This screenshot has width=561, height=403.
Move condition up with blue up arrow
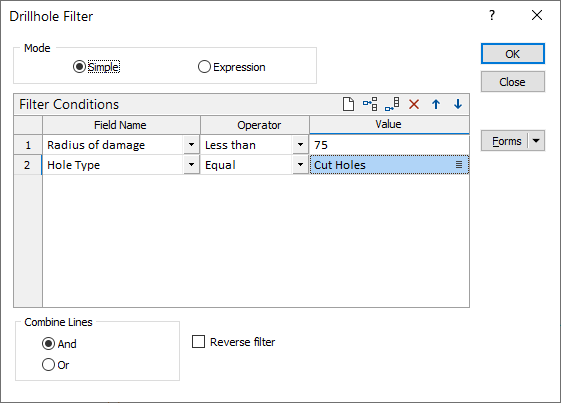pyautogui.click(x=436, y=105)
